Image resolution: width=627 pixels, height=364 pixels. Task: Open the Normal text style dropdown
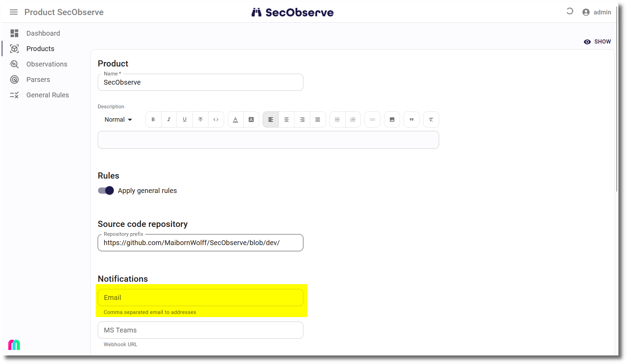click(118, 120)
